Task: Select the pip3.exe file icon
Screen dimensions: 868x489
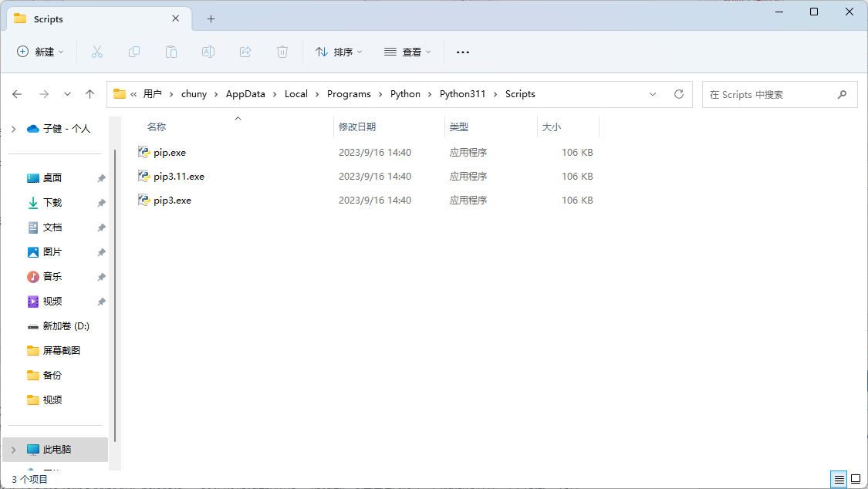Action: 144,200
